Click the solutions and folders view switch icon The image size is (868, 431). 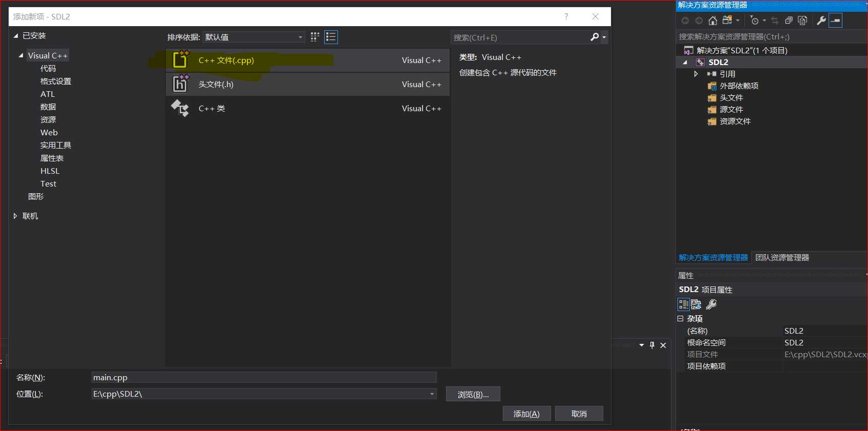click(x=727, y=20)
